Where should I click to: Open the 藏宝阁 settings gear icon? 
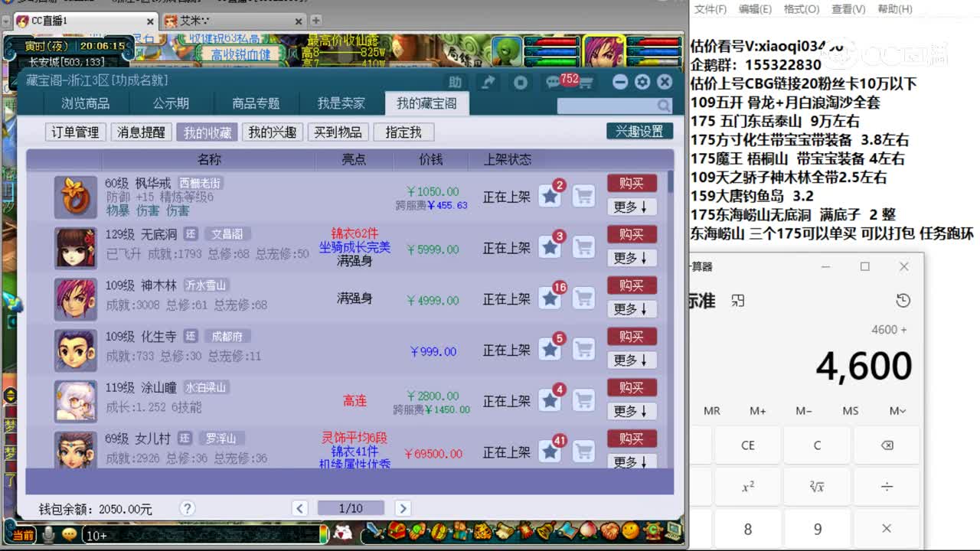642,82
